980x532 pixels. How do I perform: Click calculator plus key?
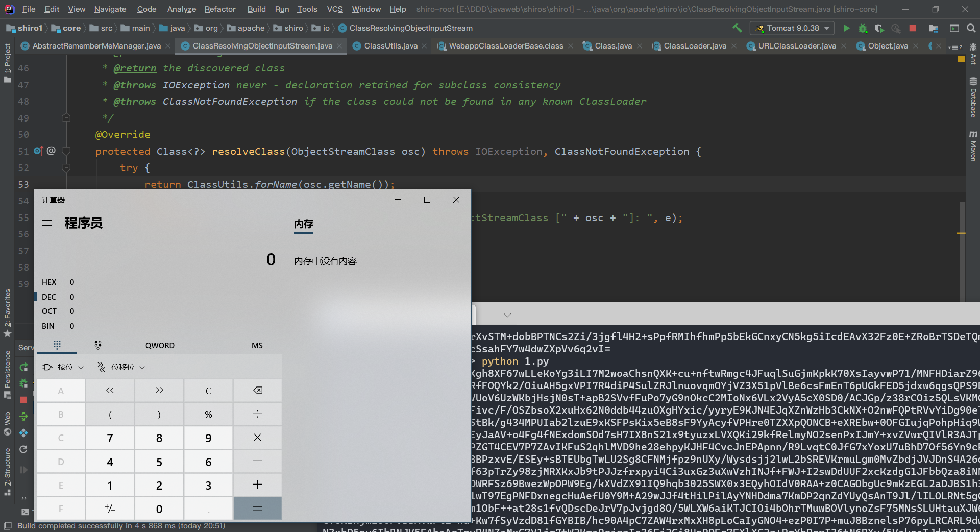pyautogui.click(x=258, y=485)
